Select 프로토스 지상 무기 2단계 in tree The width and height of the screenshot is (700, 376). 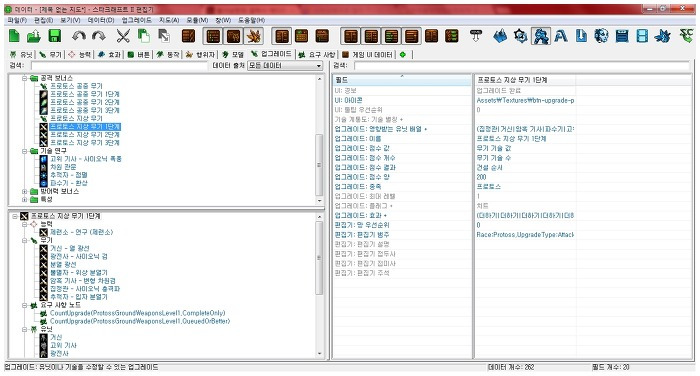point(85,135)
